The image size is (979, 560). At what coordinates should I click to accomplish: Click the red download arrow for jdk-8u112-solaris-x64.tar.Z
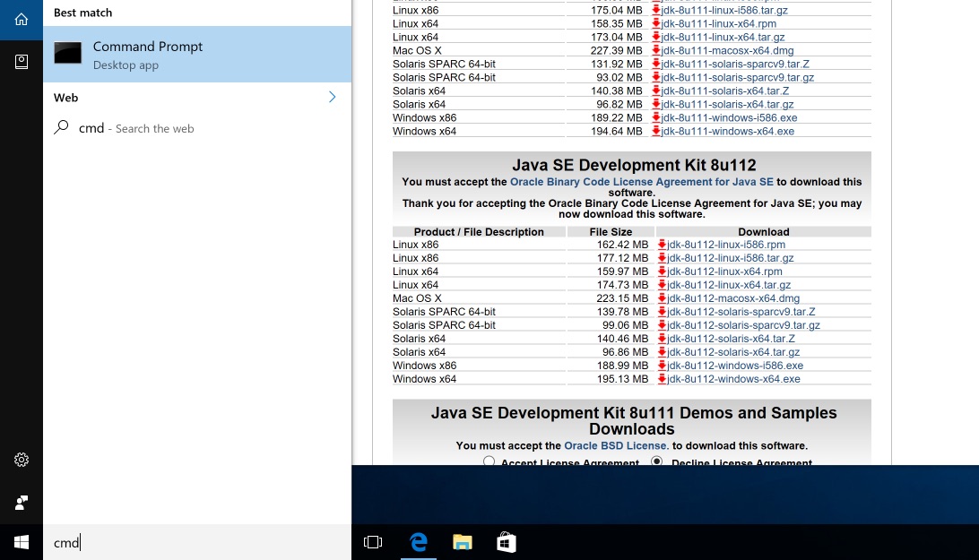tap(662, 339)
